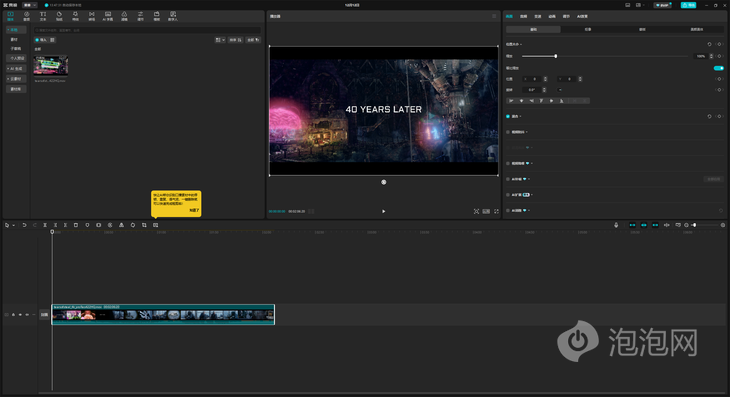Open the Text (T) tab in top toolbar
This screenshot has height=397, width=730.
(43, 16)
